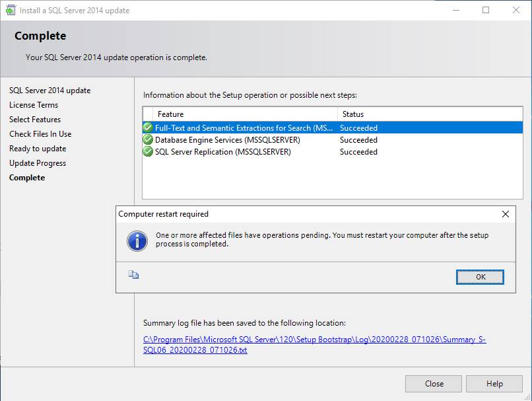
Task: Select the License Terms step
Action: click(x=34, y=105)
